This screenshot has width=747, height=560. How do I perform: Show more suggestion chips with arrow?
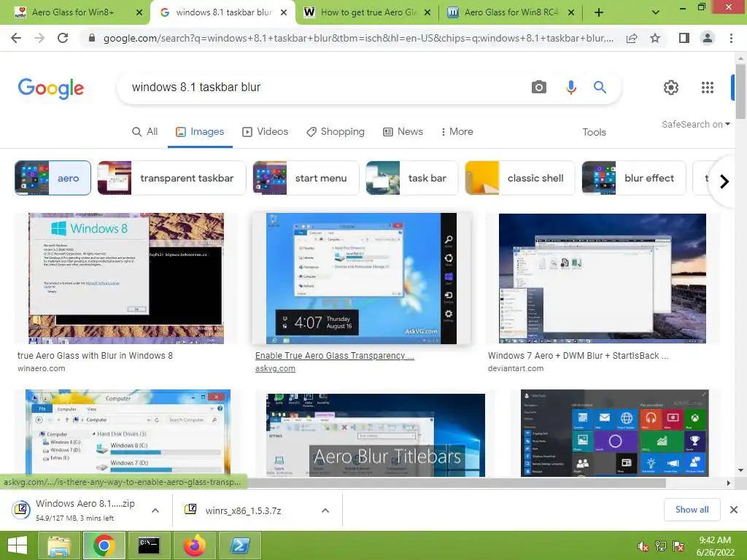coord(724,182)
